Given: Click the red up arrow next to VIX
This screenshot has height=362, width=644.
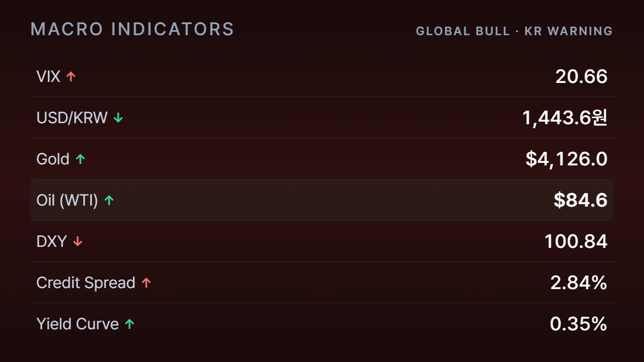Looking at the screenshot, I should pos(71,76).
